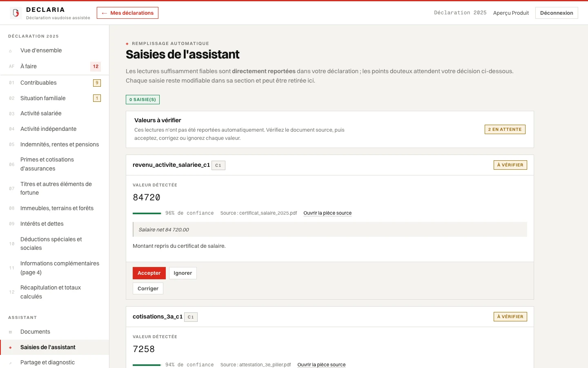Viewport: 588px width, 368px height.
Task: Select Saisies de l'assistant sidebar item
Action: 55,347
